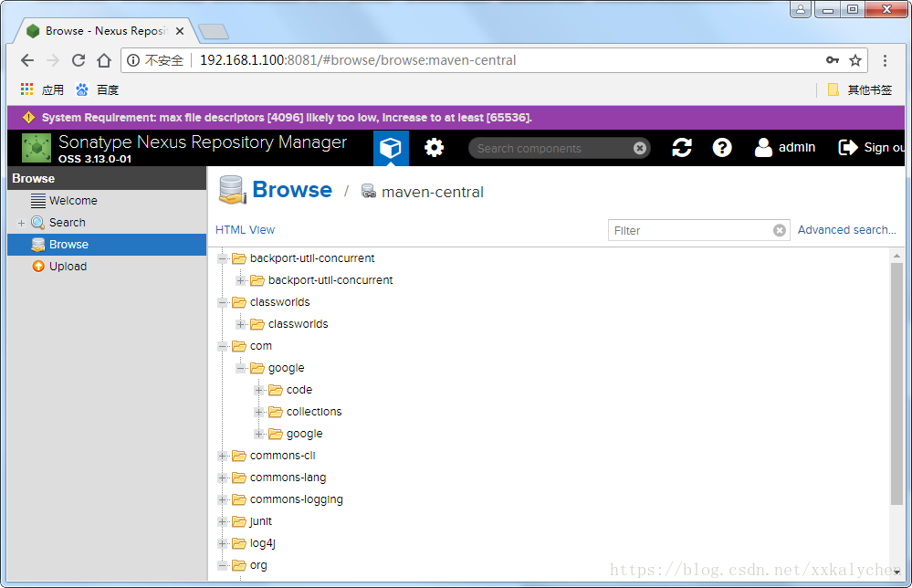Expand the commons-logging folder
The image size is (912, 588).
pyautogui.click(x=222, y=499)
